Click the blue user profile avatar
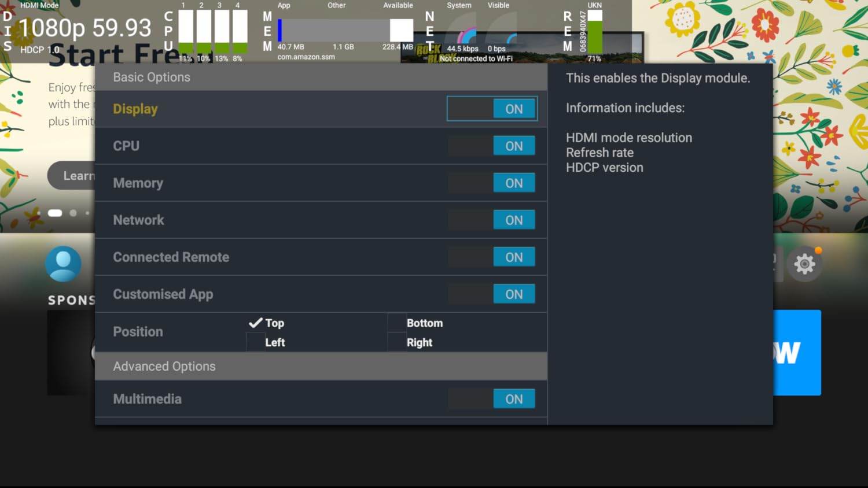Image resolution: width=868 pixels, height=488 pixels. click(x=64, y=263)
